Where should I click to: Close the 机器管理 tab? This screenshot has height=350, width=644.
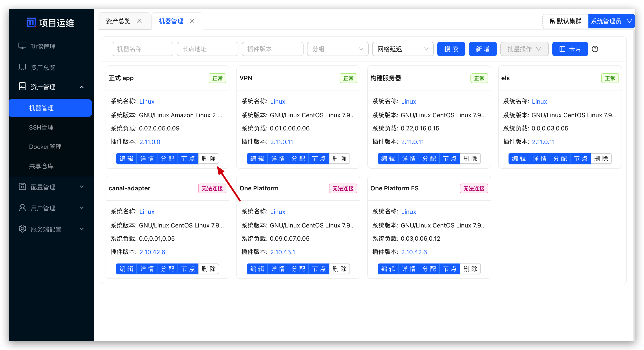click(x=192, y=21)
